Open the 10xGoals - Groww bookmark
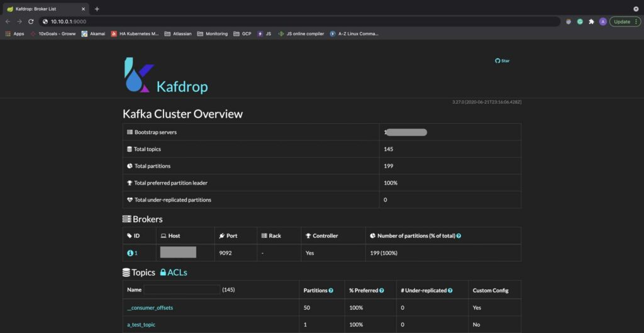Image resolution: width=644 pixels, height=333 pixels. [53, 34]
